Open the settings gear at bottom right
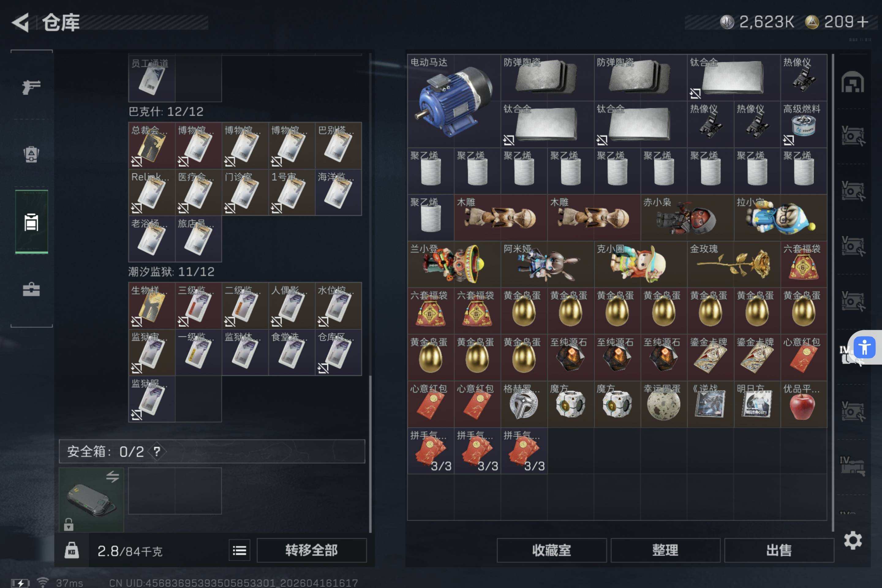 [853, 540]
